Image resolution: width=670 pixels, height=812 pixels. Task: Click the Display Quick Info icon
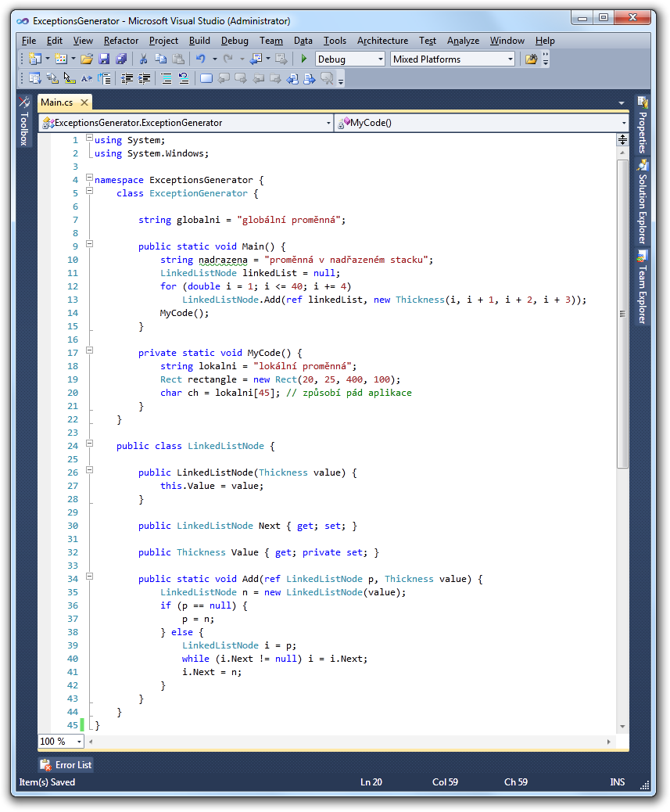(70, 79)
